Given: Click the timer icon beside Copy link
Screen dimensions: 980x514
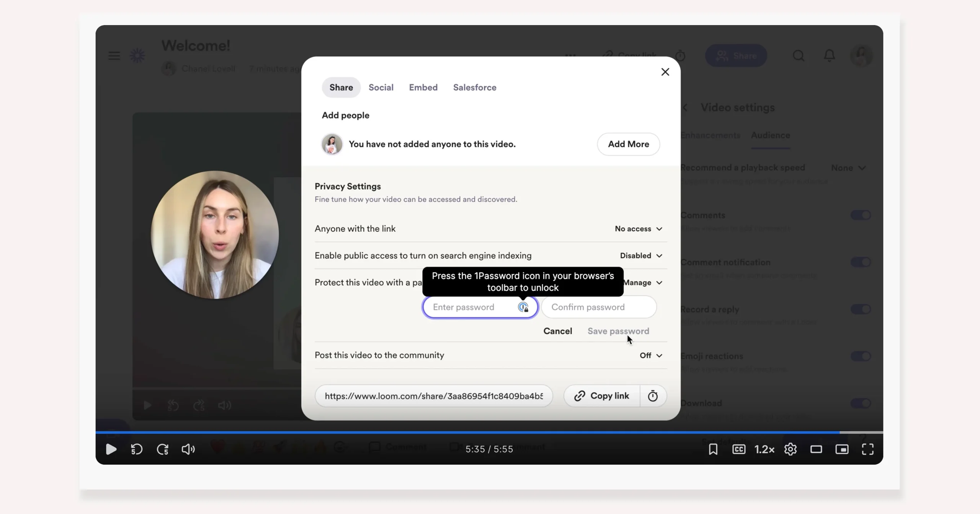Looking at the screenshot, I should 653,396.
